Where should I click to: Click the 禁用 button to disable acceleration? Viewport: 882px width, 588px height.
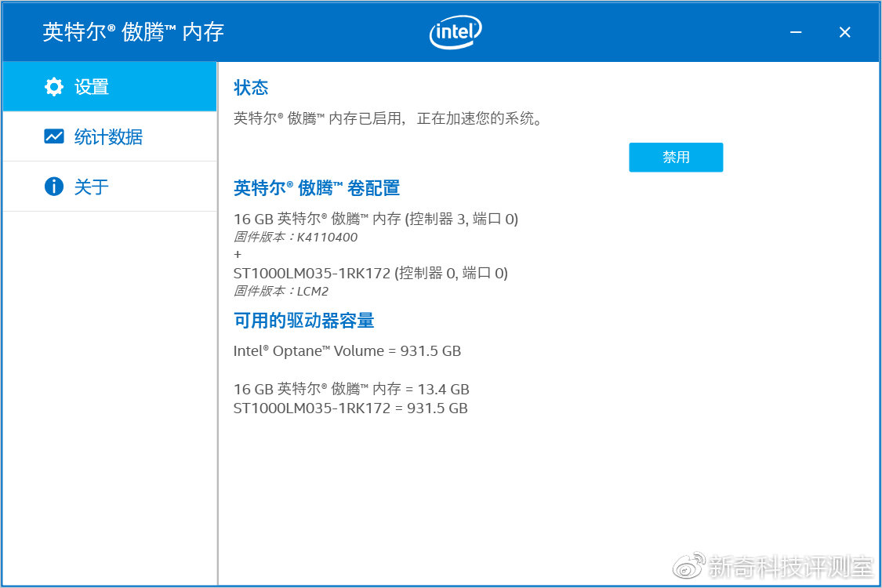[676, 157]
